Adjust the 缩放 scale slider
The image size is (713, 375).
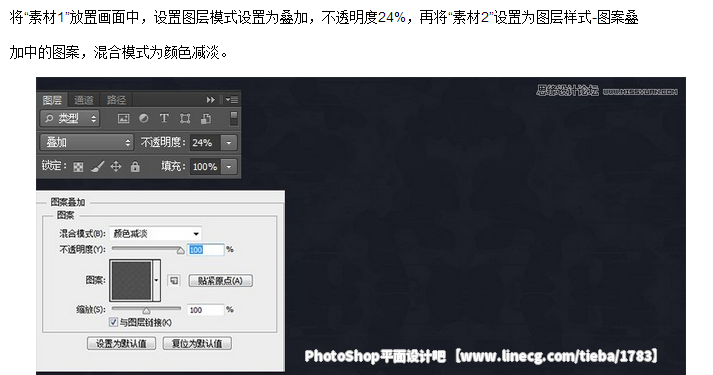coord(146,310)
